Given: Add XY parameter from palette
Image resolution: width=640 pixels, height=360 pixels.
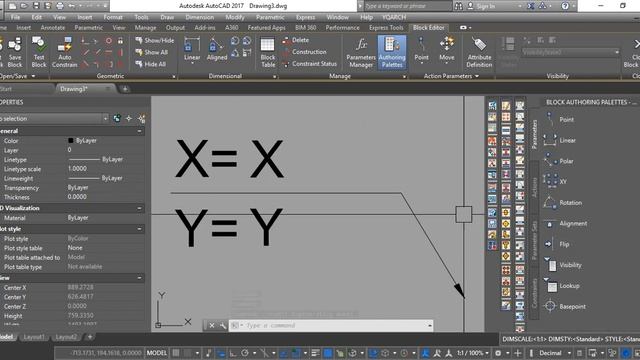Looking at the screenshot, I should pos(555,181).
